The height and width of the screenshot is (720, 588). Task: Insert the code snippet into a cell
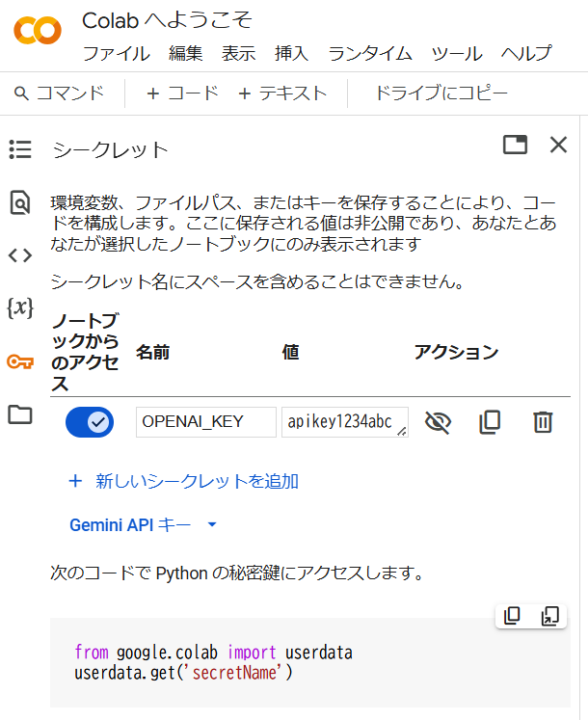pos(549,616)
